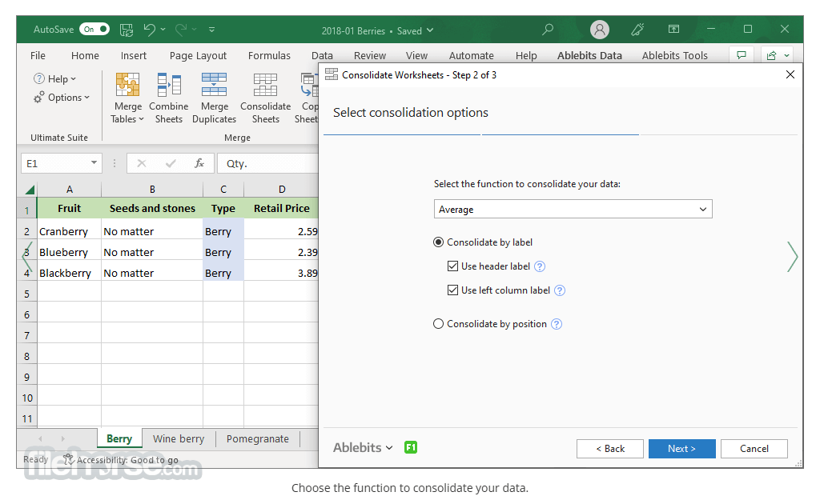
Task: Select column B header
Action: point(152,189)
